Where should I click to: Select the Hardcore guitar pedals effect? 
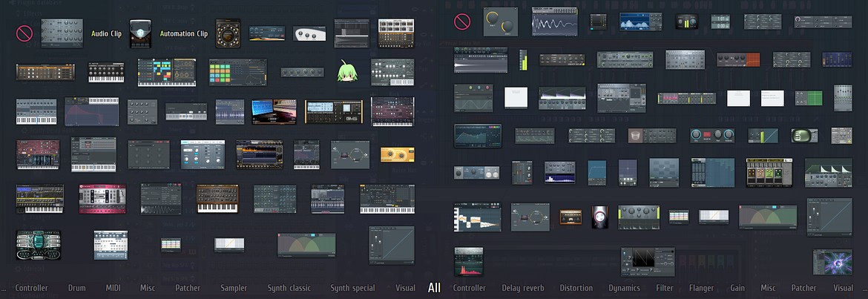[x=769, y=172]
